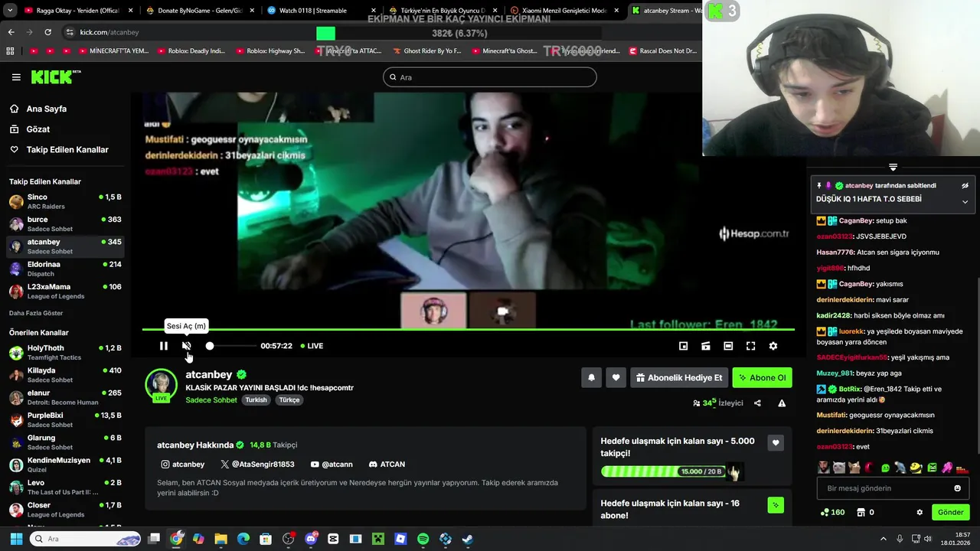Open video player settings gear
Viewport: 980px width, 551px height.
coord(773,346)
